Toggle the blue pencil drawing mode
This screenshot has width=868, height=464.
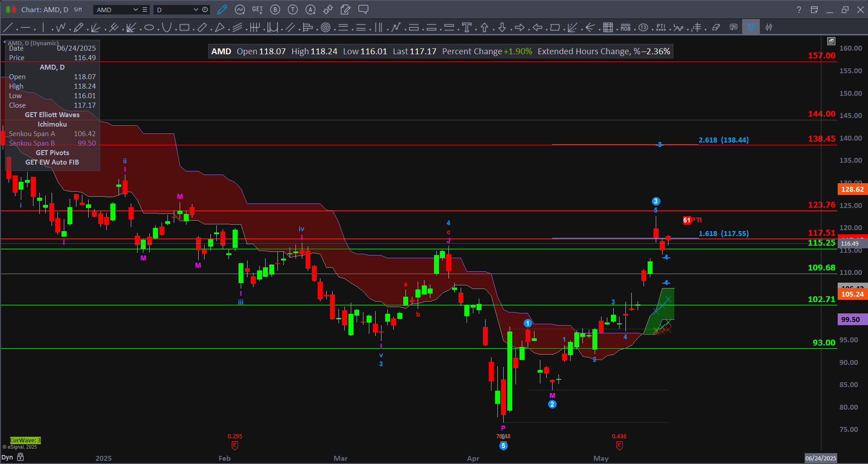(x=222, y=9)
